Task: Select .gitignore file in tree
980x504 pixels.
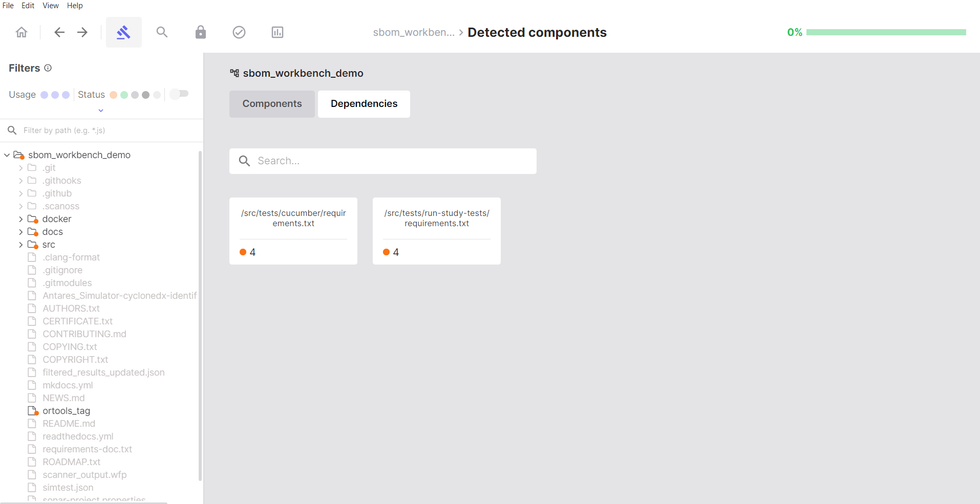Action: (x=62, y=270)
